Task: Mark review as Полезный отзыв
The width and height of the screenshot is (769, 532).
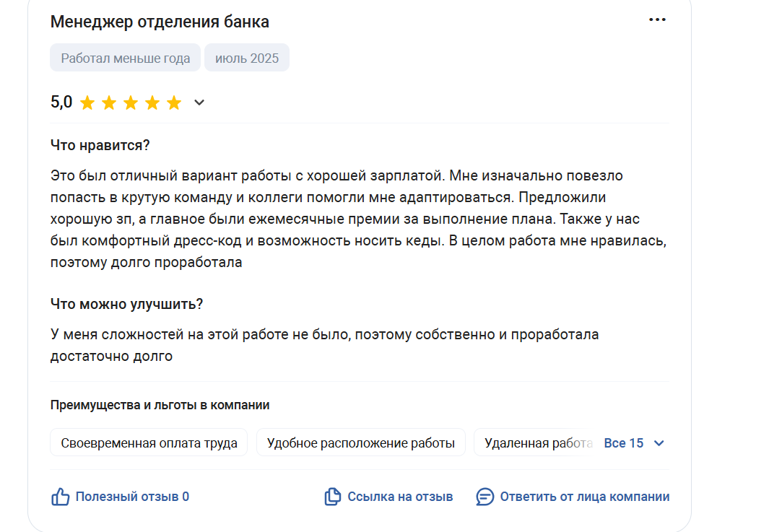Action: tap(132, 497)
